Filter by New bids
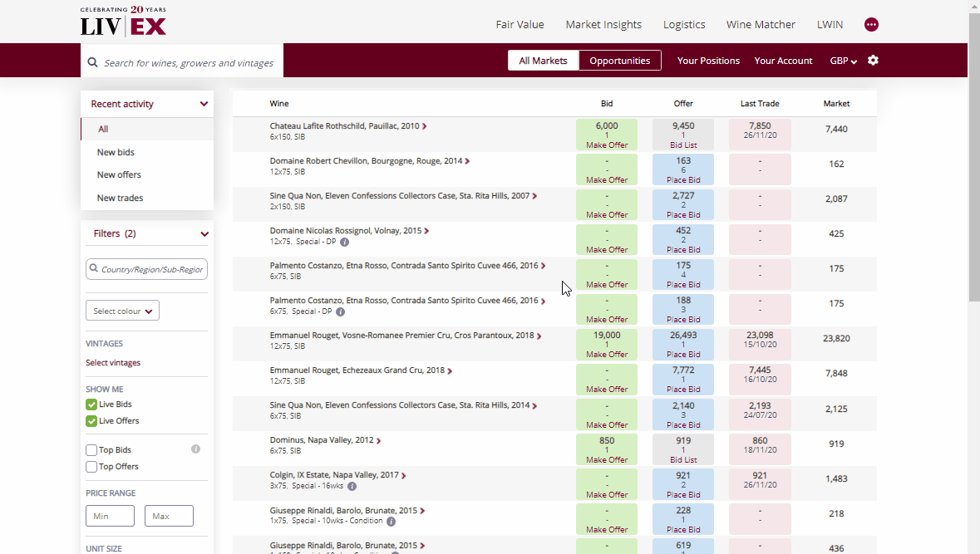 [x=116, y=152]
